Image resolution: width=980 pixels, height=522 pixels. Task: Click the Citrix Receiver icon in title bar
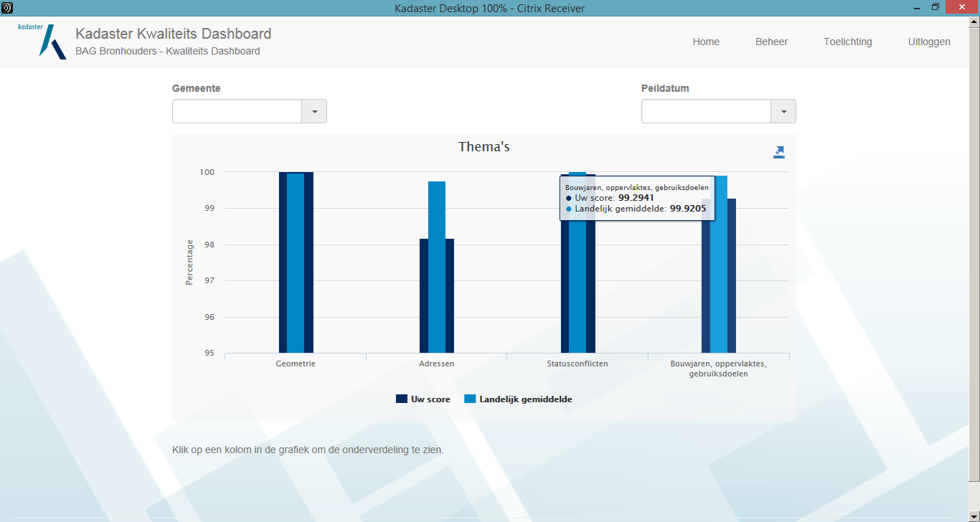click(7, 8)
